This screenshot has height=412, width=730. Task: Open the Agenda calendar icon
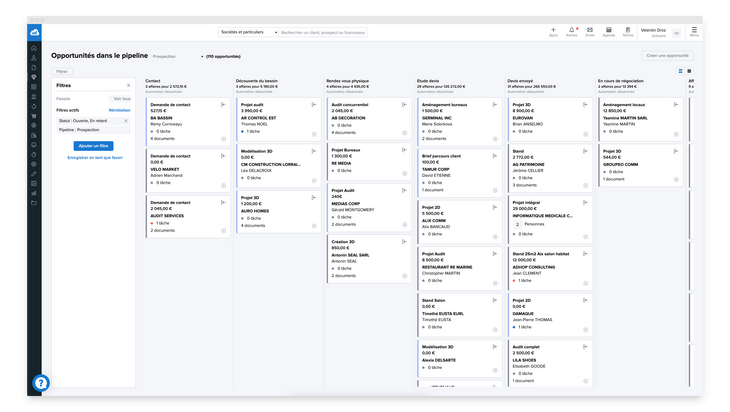pyautogui.click(x=608, y=32)
